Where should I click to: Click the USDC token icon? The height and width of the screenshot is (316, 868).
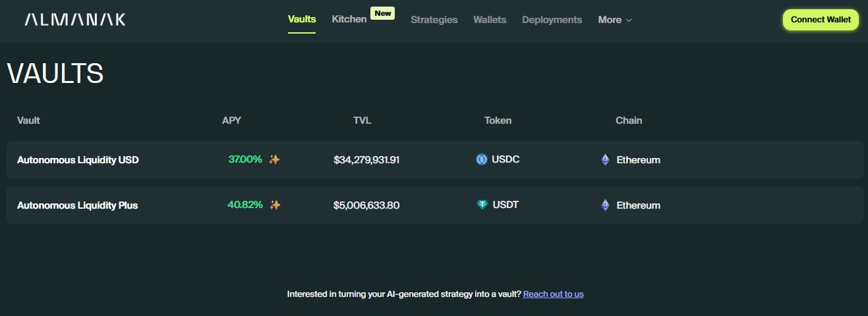(x=482, y=159)
